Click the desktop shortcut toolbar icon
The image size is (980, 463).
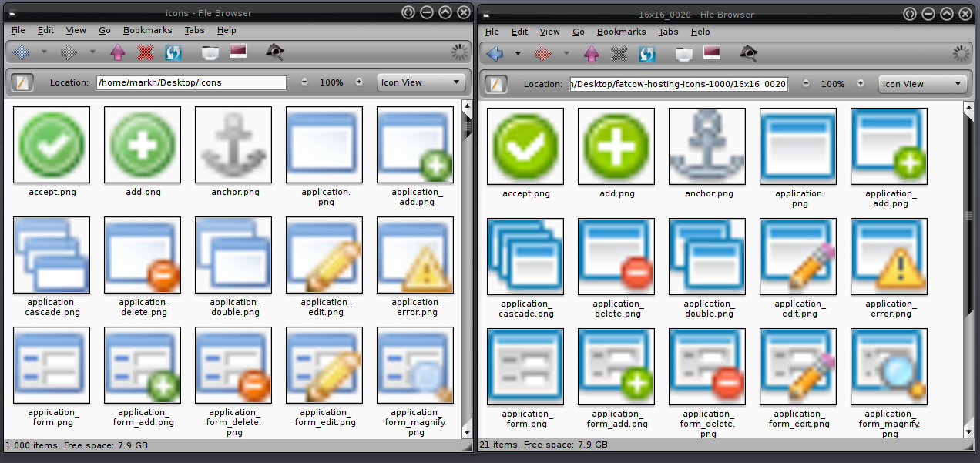tap(237, 52)
